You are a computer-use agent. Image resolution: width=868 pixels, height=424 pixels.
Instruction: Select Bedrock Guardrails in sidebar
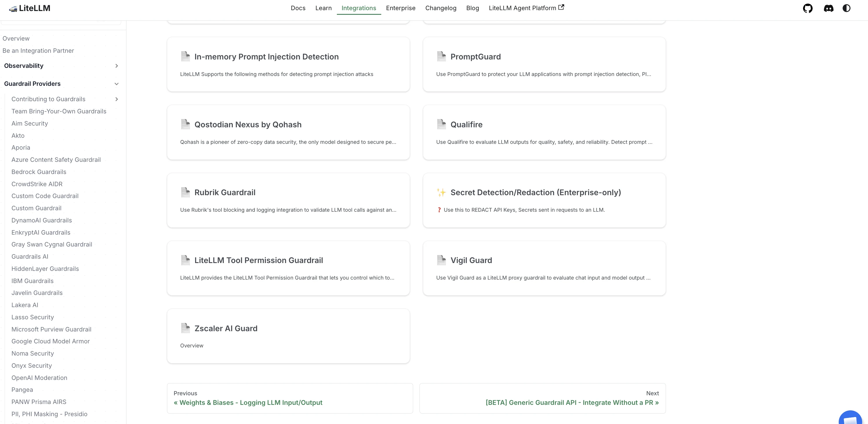[39, 172]
